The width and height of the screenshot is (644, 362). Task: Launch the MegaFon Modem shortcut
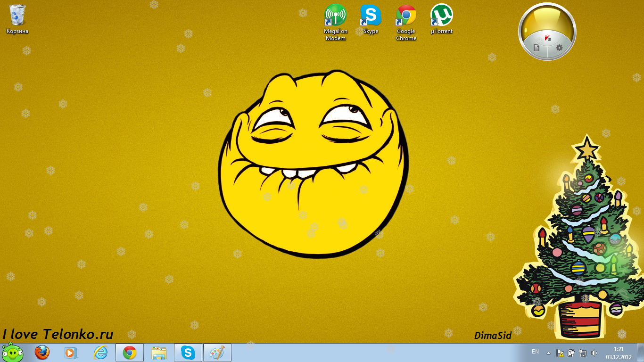pos(336,22)
